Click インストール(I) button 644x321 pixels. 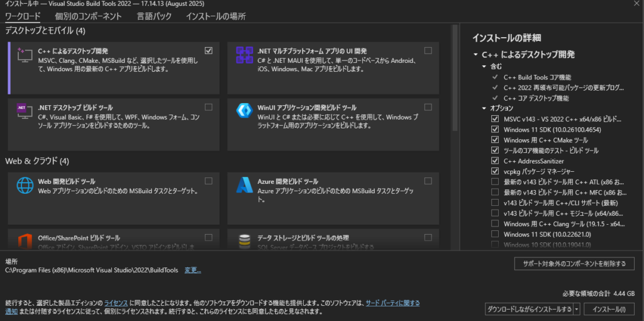click(610, 309)
